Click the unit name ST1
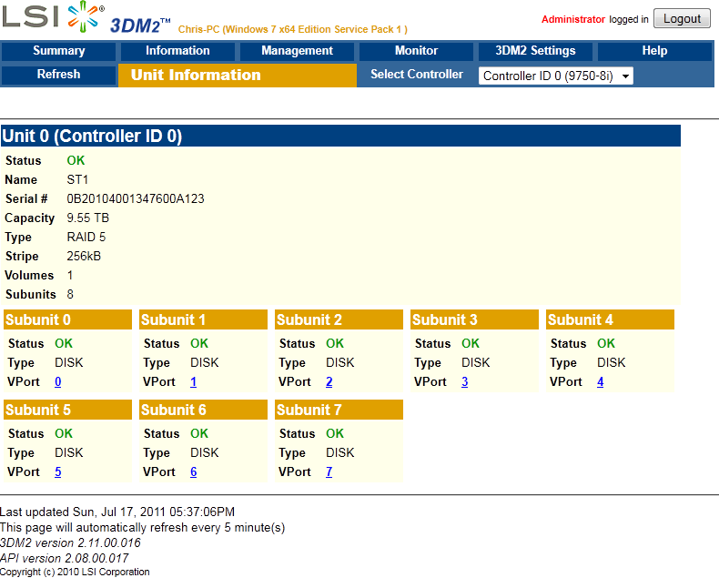 77,179
